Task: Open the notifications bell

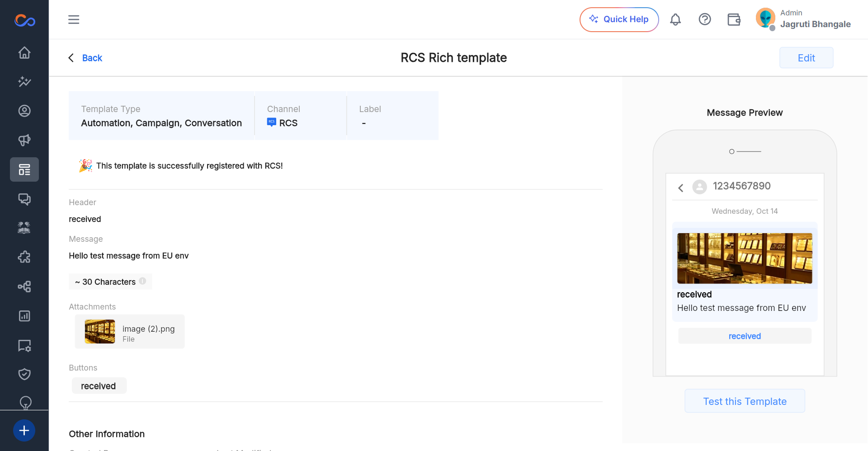Action: 675,19
